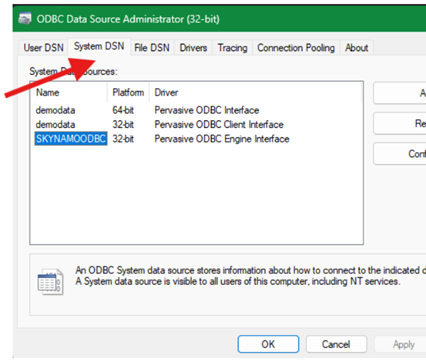Viewport: 426px width, 360px height.
Task: Click the ODBC Administrator title bar icon
Action: click(25, 19)
